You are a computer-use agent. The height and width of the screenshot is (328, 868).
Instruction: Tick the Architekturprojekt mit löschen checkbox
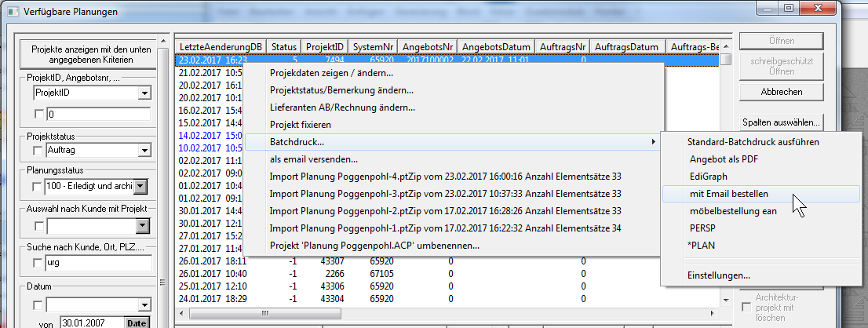(746, 308)
